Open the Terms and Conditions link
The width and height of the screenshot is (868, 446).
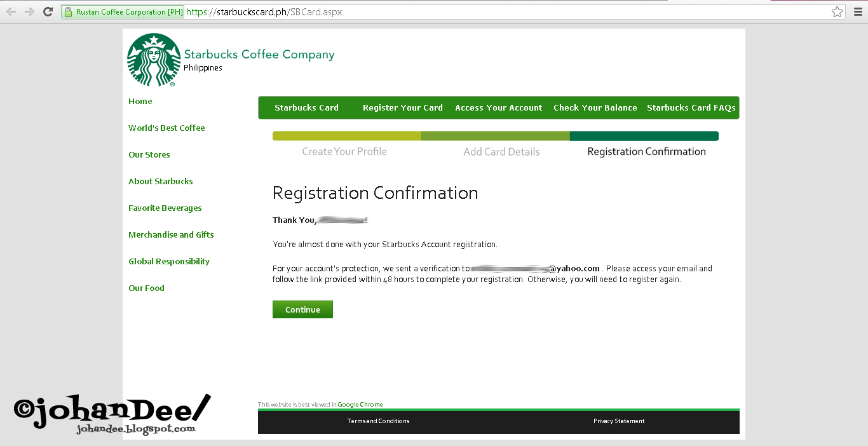pos(378,421)
